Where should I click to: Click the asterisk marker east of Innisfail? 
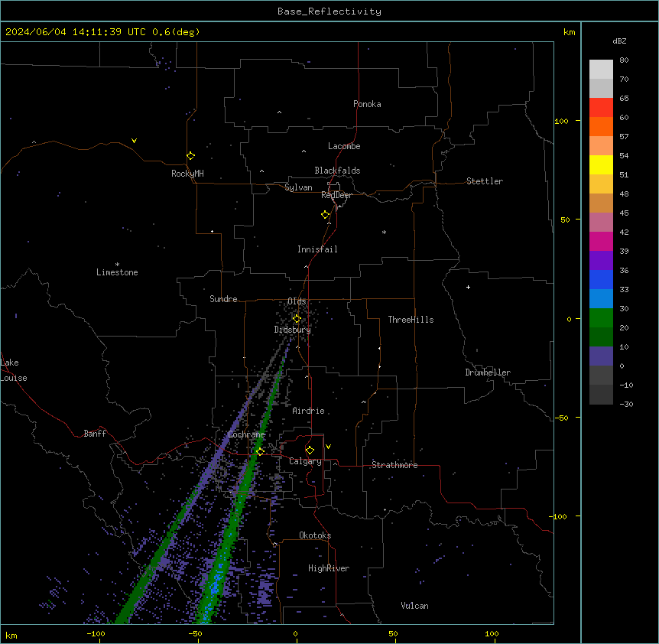384,232
